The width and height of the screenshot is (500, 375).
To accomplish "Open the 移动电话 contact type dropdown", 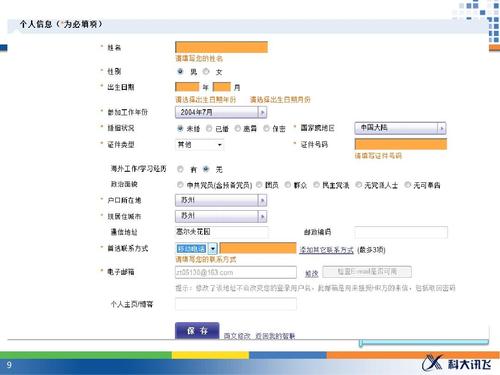I will coord(197,248).
